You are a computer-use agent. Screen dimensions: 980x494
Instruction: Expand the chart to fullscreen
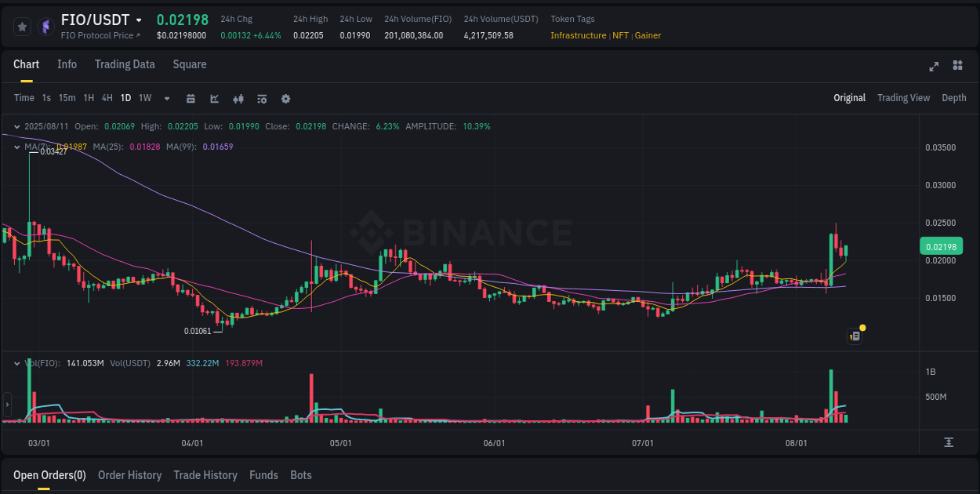coord(933,67)
